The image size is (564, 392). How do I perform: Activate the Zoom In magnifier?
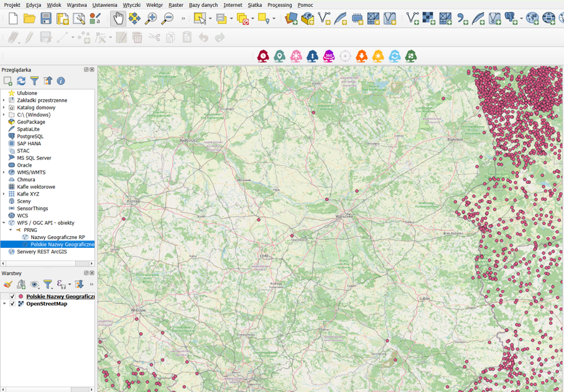coord(150,18)
